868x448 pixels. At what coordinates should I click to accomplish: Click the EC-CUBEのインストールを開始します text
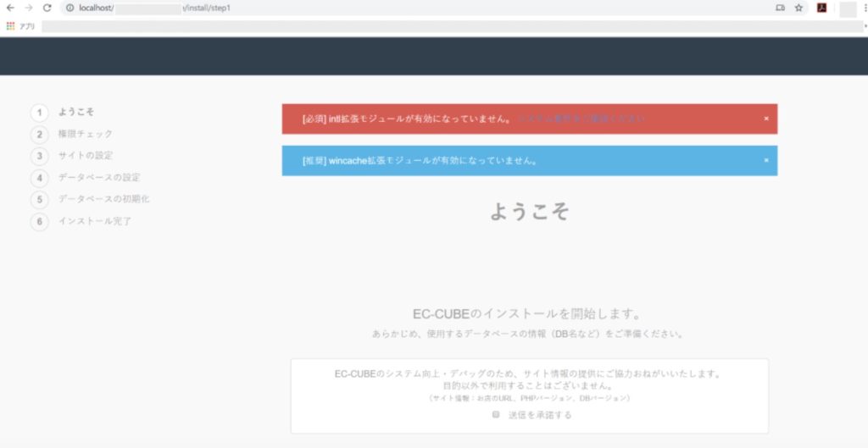tap(527, 314)
